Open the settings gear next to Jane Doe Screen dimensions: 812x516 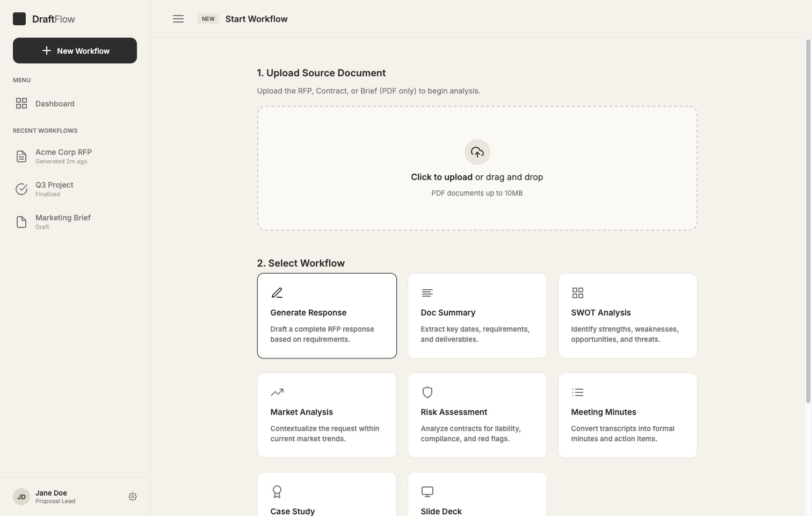pyautogui.click(x=133, y=496)
